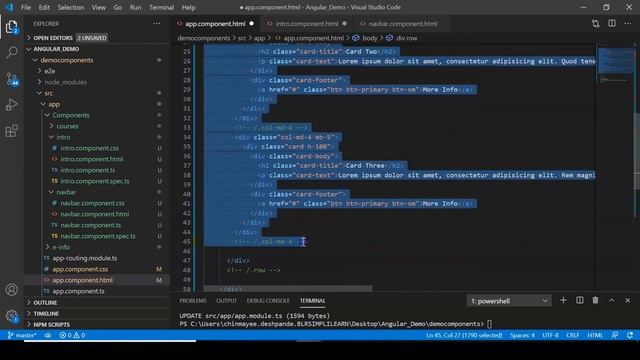Open the Manage gear icon
This screenshot has height=360, width=640.
click(12, 316)
